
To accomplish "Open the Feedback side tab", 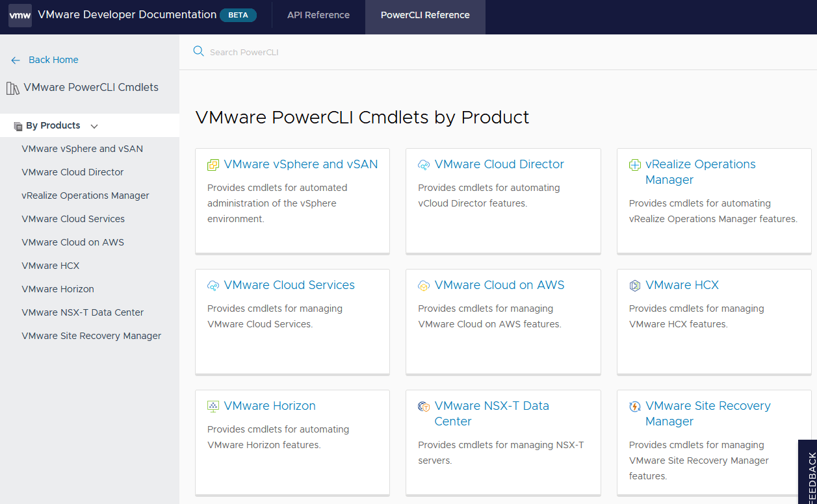I will click(x=808, y=472).
